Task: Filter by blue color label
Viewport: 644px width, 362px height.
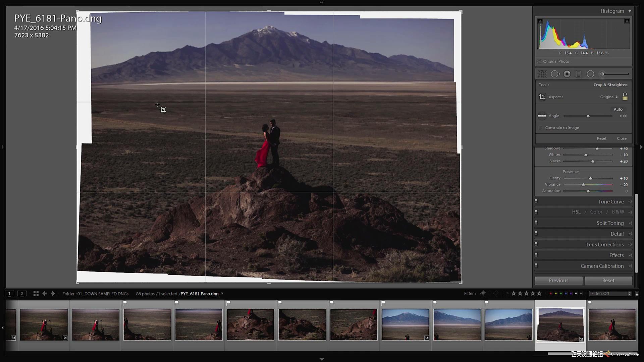Action: click(x=566, y=294)
